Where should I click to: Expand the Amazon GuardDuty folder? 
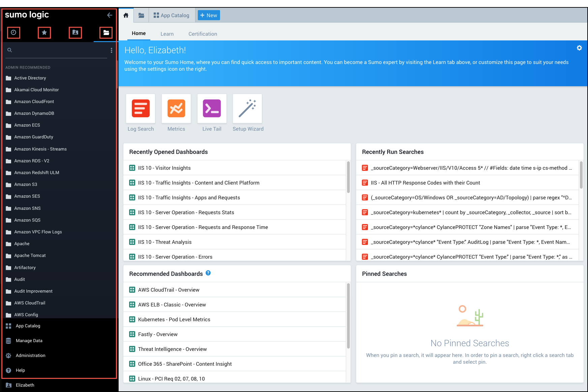pos(34,137)
